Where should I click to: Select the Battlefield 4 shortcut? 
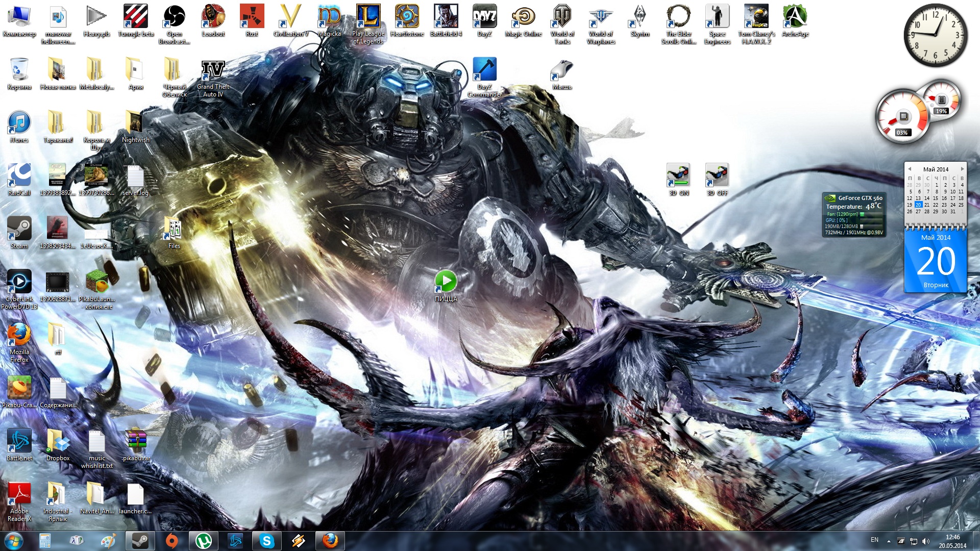[446, 21]
